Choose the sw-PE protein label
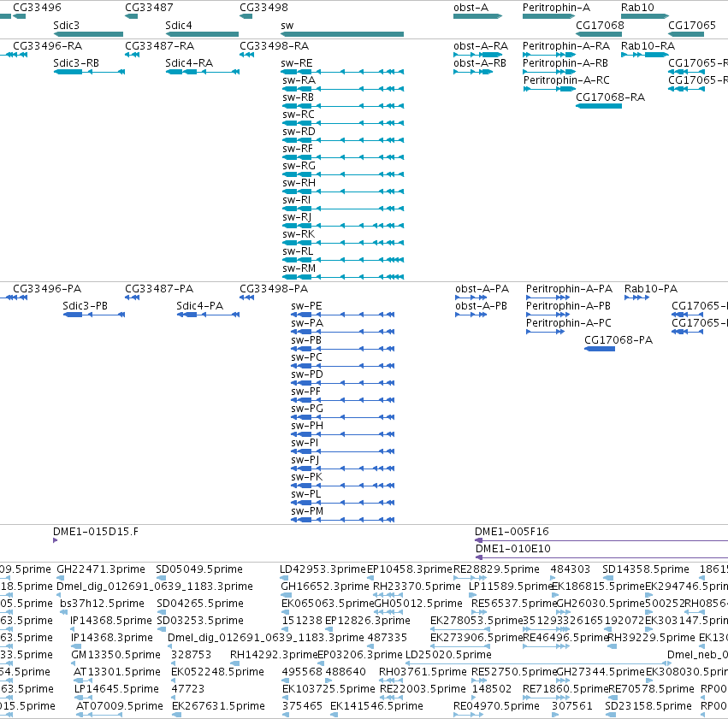Viewport: 728px width, 719px height. point(306,306)
